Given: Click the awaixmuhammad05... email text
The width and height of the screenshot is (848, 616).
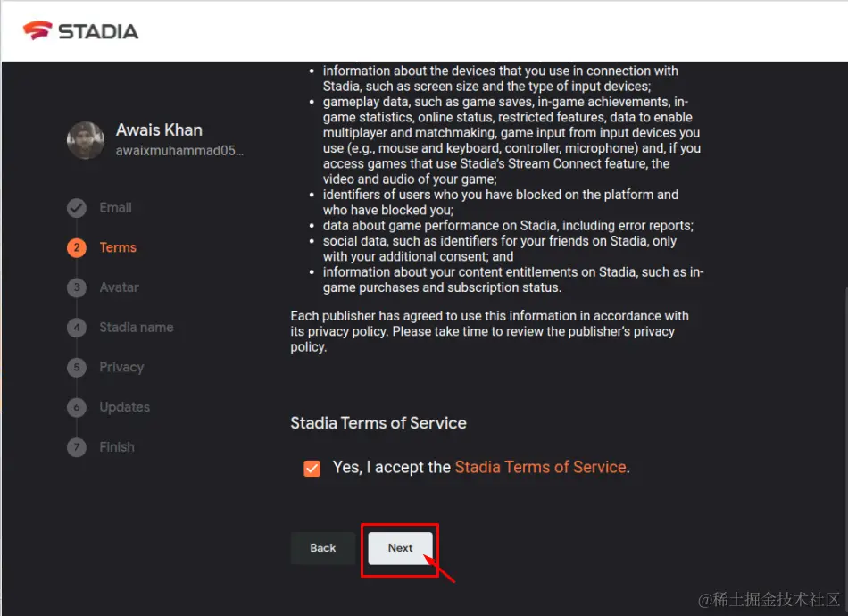Looking at the screenshot, I should (179, 150).
